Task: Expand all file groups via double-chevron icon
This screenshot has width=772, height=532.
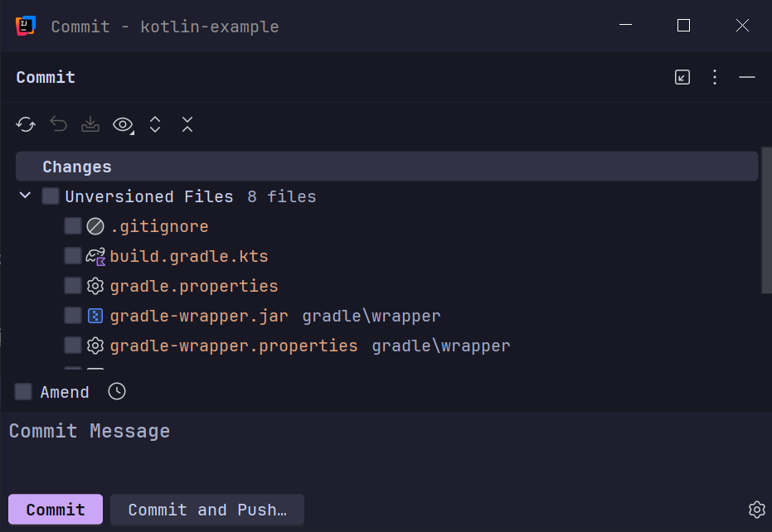Action: (x=154, y=124)
